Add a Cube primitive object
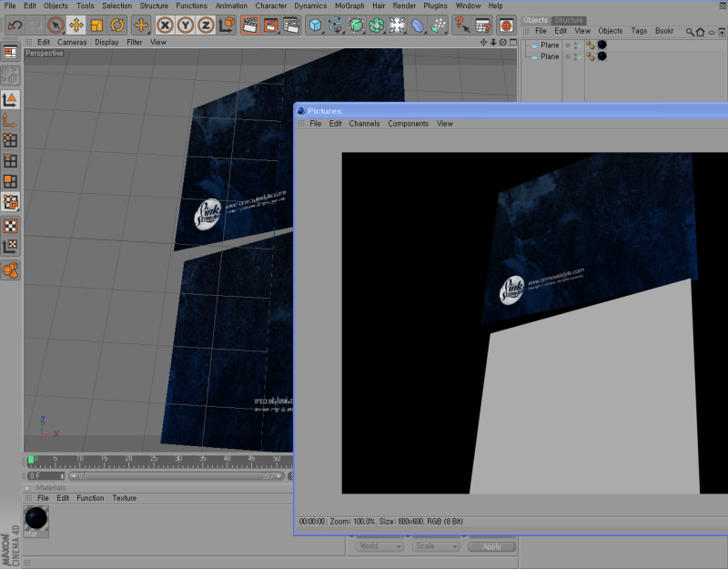The height and width of the screenshot is (569, 728). click(x=315, y=25)
